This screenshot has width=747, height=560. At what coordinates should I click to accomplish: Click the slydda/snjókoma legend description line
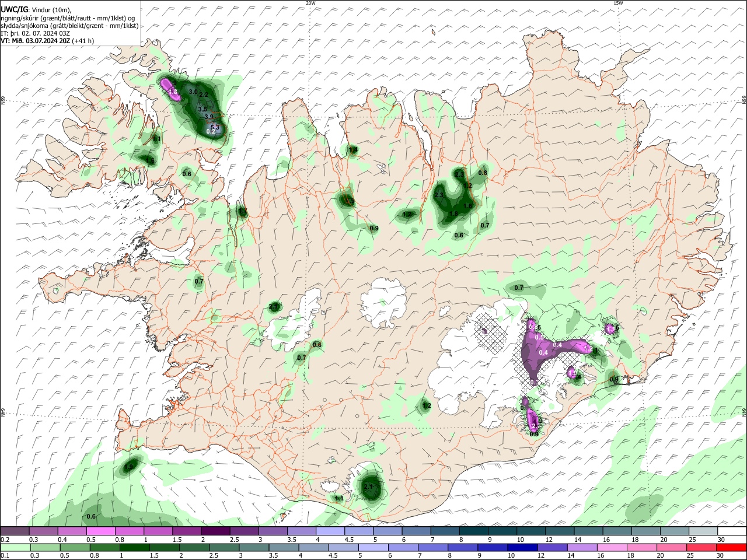(69, 26)
